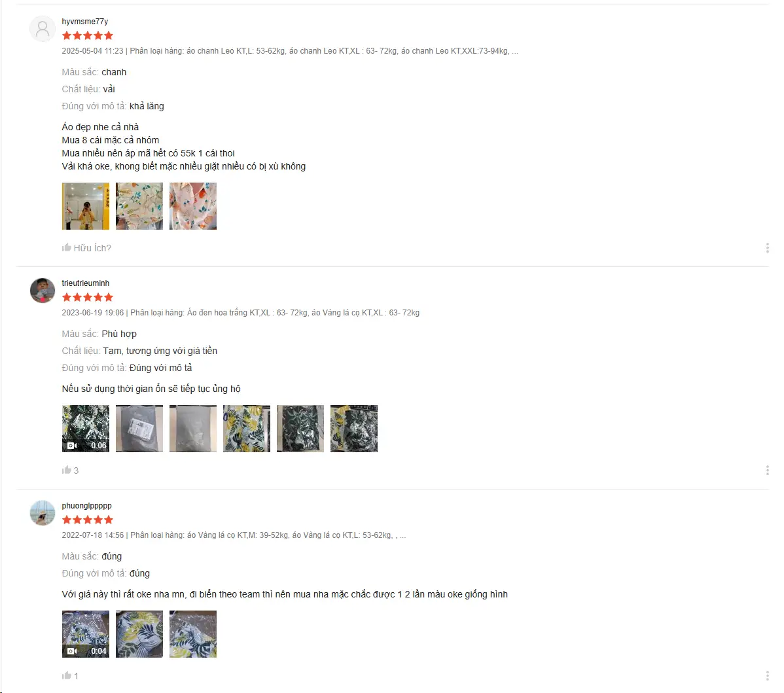Click the thumbs-up icon beside "Hữu Ích?"

click(67, 247)
